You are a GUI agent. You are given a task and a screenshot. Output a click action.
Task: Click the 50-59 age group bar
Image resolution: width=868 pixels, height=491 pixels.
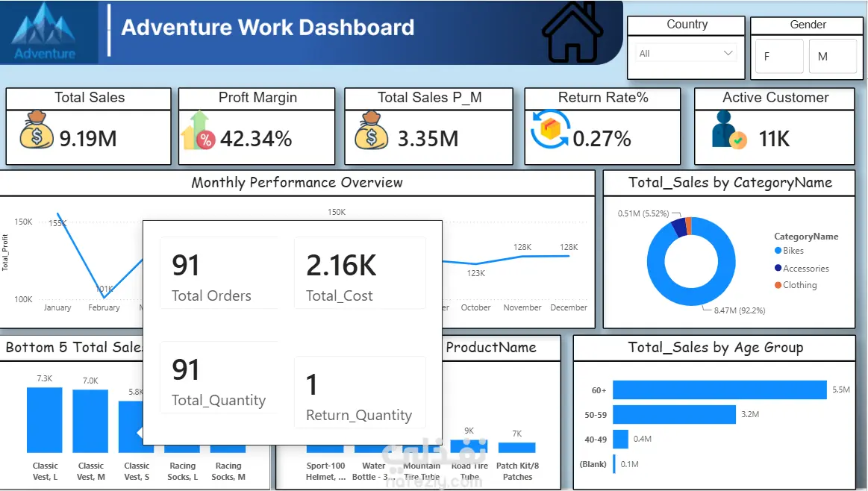[674, 414]
